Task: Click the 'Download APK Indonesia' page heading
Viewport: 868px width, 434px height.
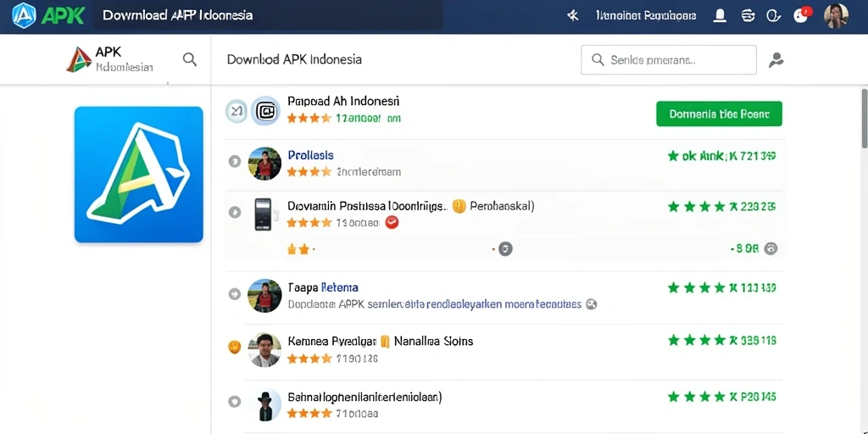Action: [294, 59]
